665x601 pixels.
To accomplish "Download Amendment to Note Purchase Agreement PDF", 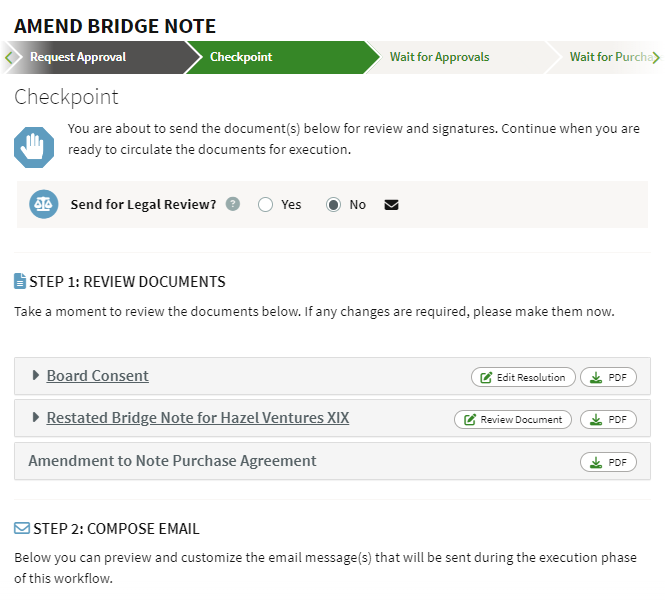I will [x=608, y=462].
